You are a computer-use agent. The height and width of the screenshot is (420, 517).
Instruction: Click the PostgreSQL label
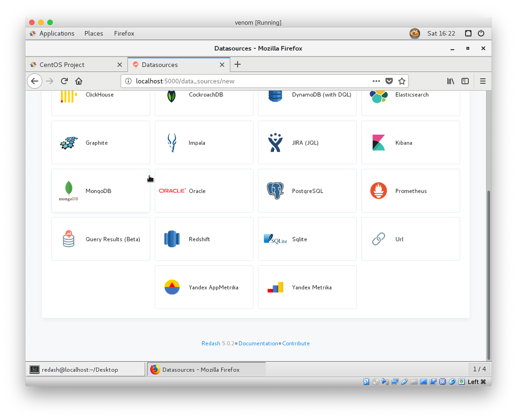click(308, 191)
